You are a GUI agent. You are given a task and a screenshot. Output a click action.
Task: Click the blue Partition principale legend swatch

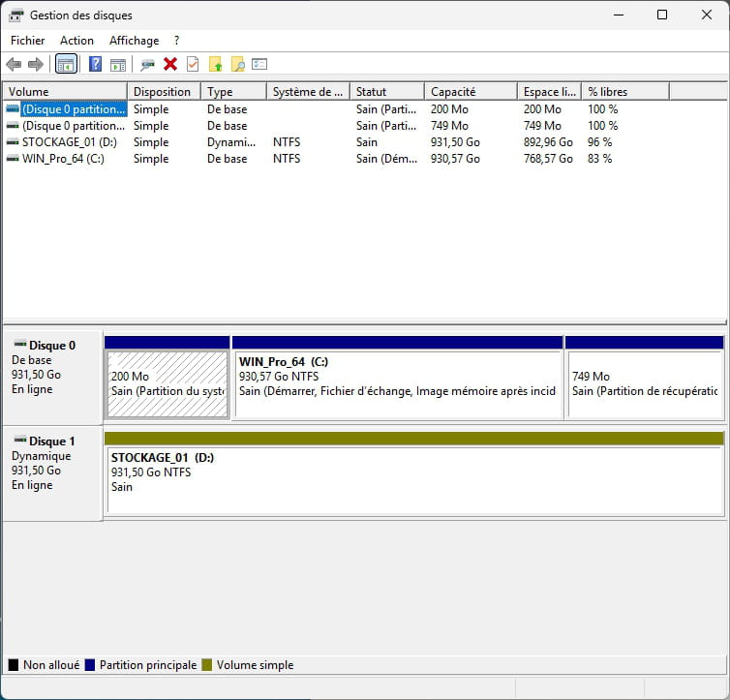coord(90,665)
